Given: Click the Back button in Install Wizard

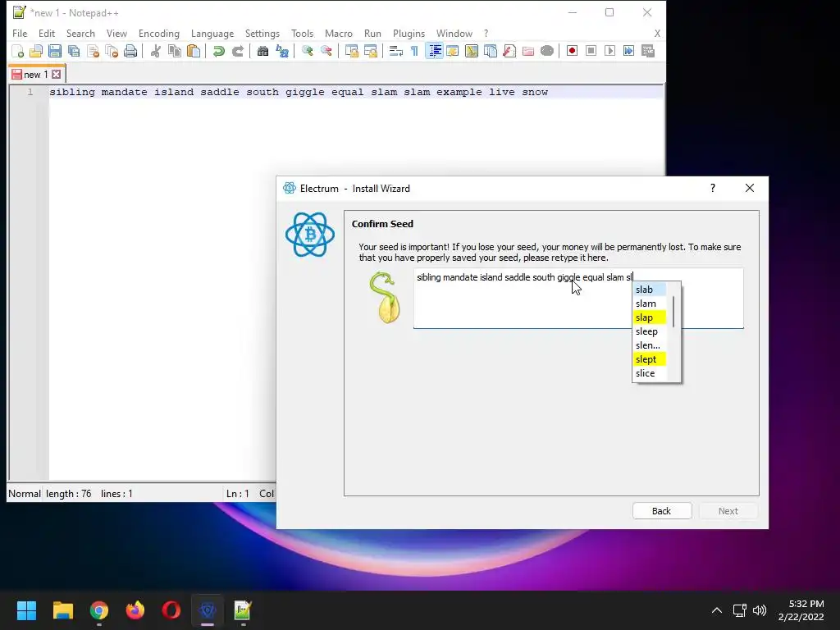Looking at the screenshot, I should click(662, 511).
